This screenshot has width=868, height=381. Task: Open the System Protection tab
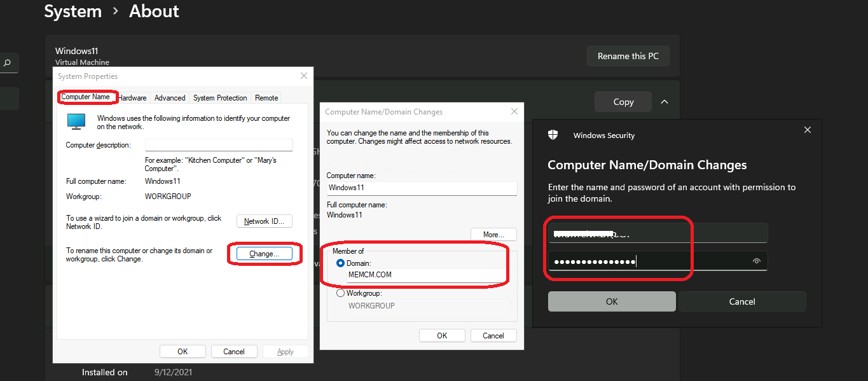click(x=220, y=98)
